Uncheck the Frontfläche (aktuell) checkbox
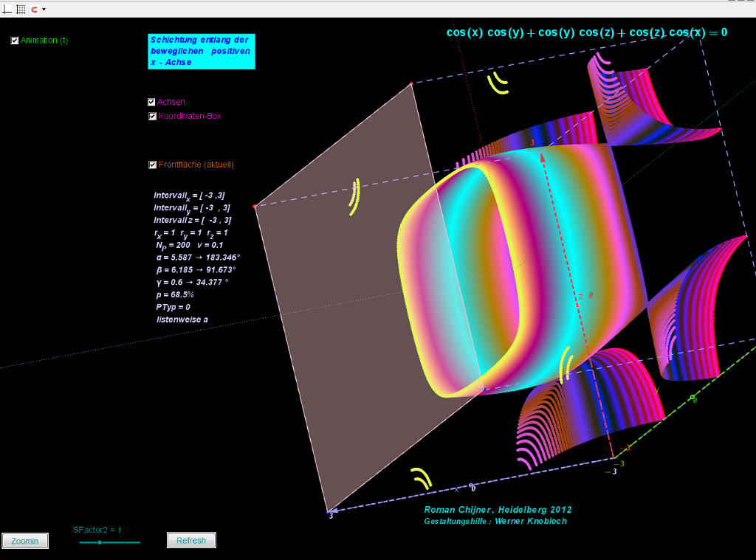Screen dimensions: 756x560 152,165
